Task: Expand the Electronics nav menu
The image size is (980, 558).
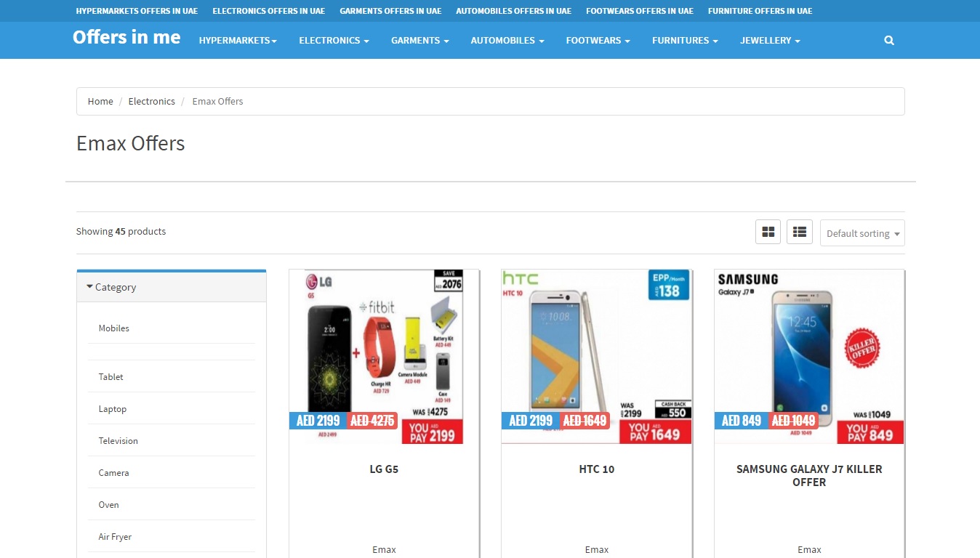Action: (x=334, y=41)
